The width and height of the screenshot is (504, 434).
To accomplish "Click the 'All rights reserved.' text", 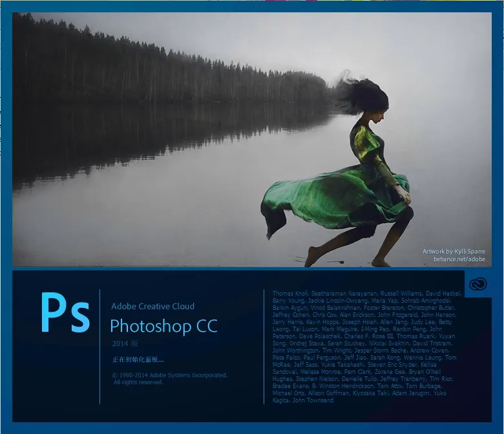I will (138, 382).
